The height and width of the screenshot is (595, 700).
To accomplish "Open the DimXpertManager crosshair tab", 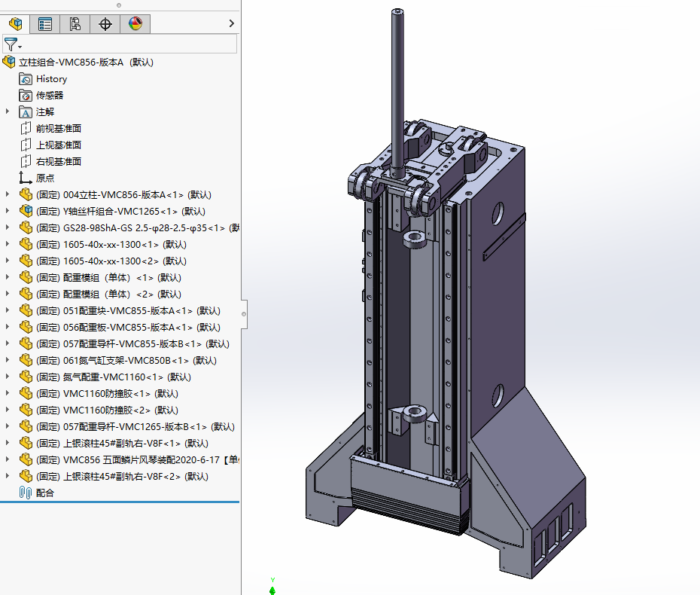I will point(105,23).
